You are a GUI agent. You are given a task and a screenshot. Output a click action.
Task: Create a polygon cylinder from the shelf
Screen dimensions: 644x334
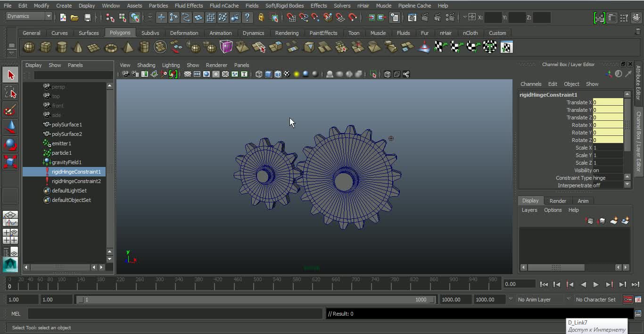pyautogui.click(x=62, y=47)
